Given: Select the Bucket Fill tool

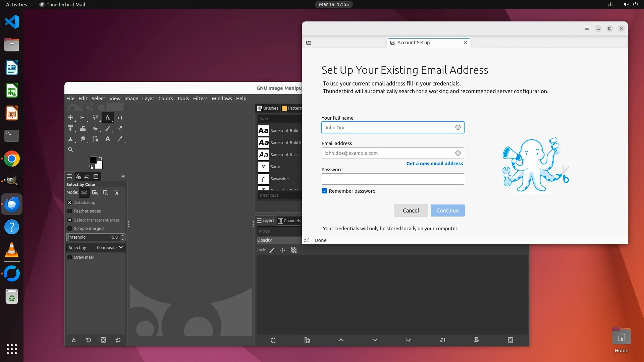Looking at the screenshot, I should click(x=95, y=128).
